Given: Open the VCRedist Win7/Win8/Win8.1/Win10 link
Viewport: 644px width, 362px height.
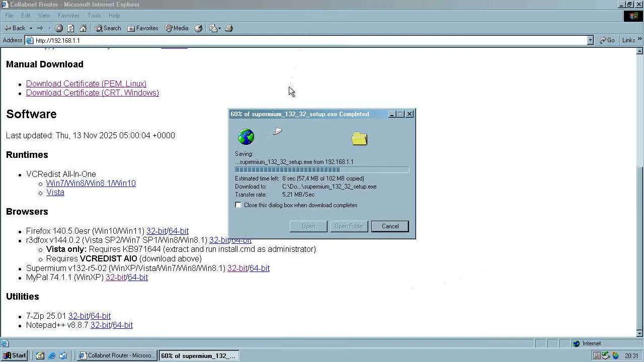Looking at the screenshot, I should (x=91, y=183).
